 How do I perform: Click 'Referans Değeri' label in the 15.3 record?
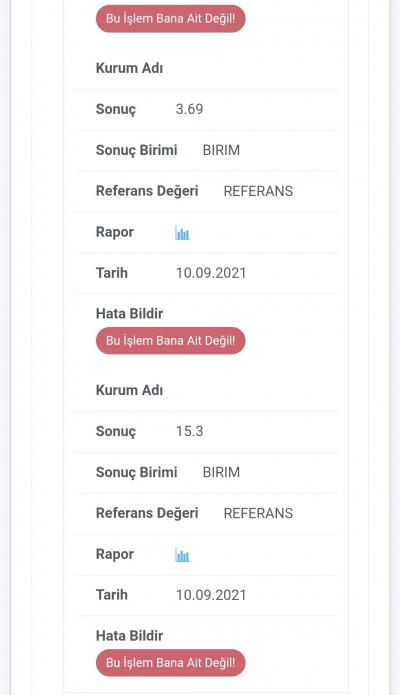coord(147,513)
